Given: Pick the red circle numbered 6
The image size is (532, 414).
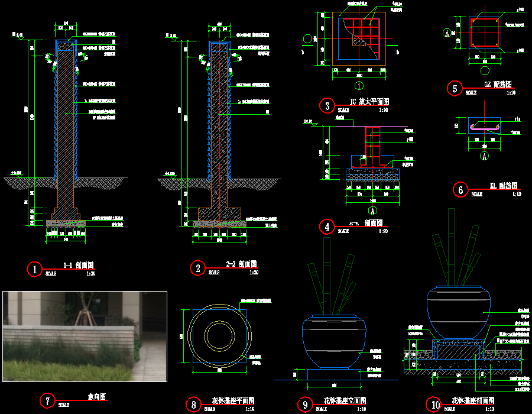Looking at the screenshot, I should click(x=460, y=189).
